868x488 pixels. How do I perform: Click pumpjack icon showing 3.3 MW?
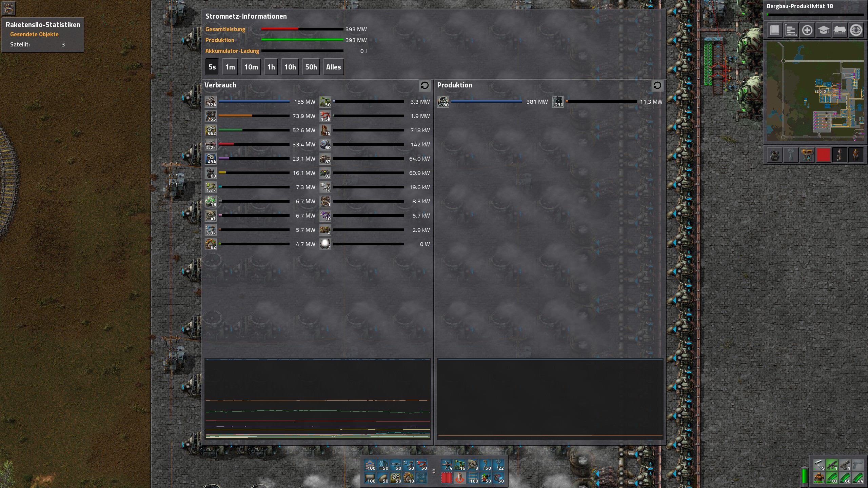tap(325, 102)
